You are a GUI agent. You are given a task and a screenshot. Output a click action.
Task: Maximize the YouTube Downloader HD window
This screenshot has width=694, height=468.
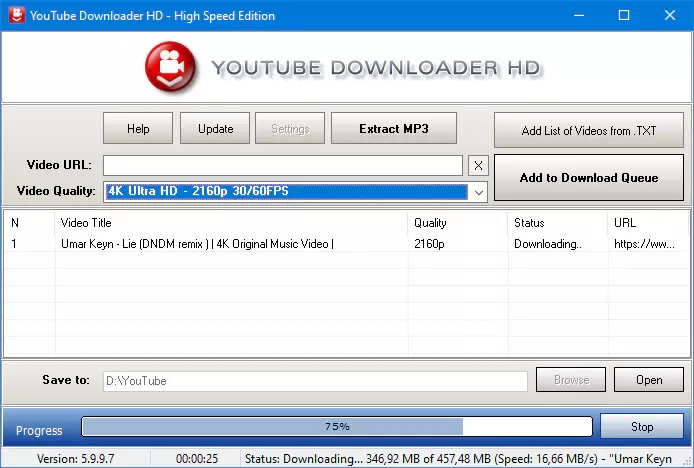point(624,15)
